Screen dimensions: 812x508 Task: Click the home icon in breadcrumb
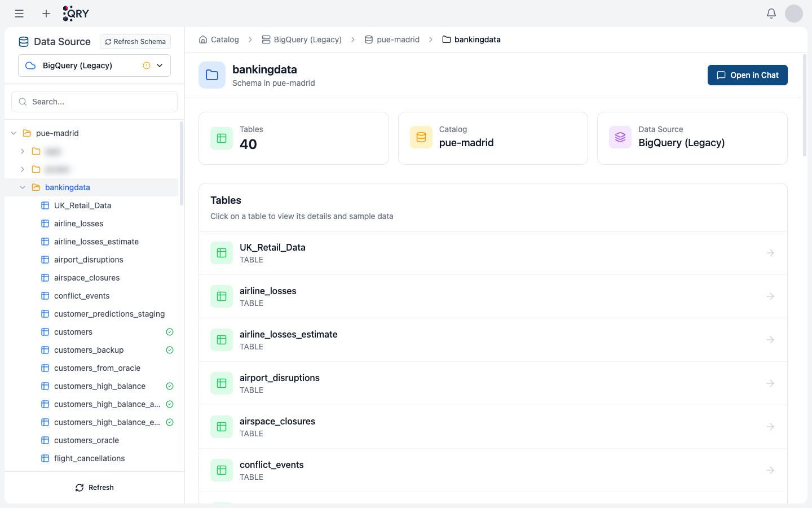(203, 40)
